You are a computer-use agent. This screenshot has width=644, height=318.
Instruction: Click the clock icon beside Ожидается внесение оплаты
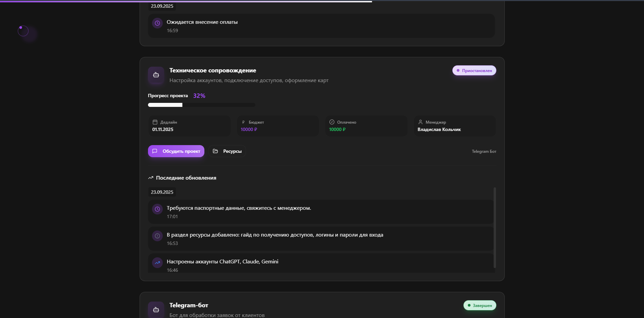coord(157,23)
